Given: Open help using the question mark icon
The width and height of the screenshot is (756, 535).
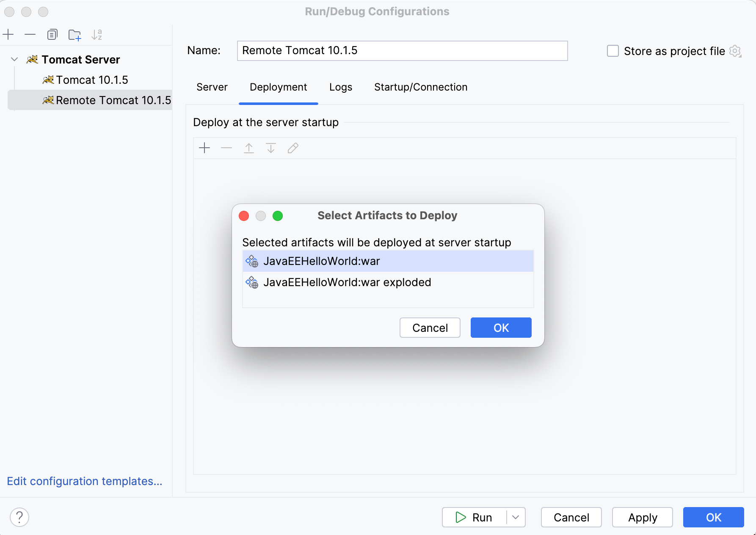Looking at the screenshot, I should pos(19,517).
